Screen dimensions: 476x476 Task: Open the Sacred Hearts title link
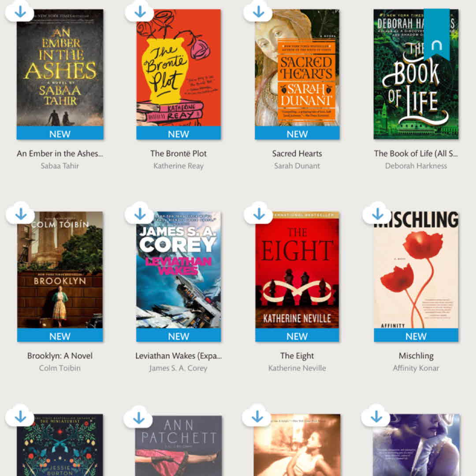(x=297, y=154)
